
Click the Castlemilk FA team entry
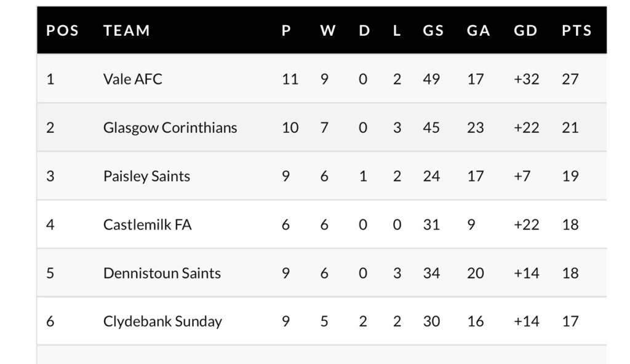147,225
